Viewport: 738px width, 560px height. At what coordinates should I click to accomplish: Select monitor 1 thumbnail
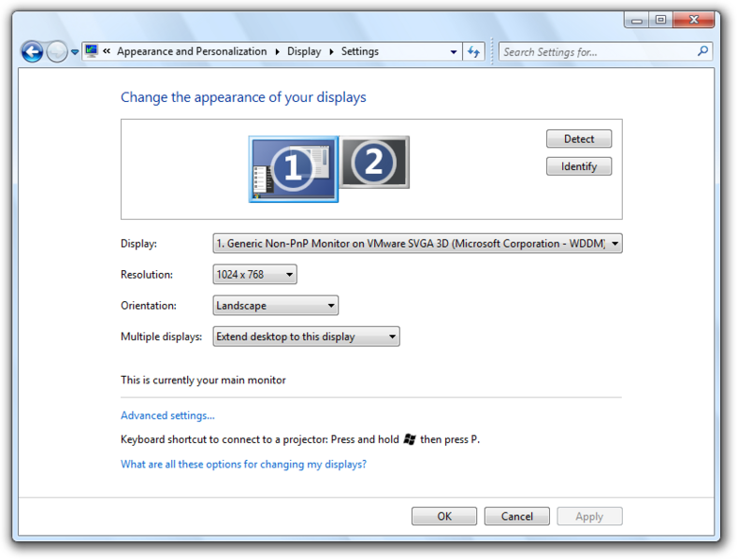tap(293, 169)
